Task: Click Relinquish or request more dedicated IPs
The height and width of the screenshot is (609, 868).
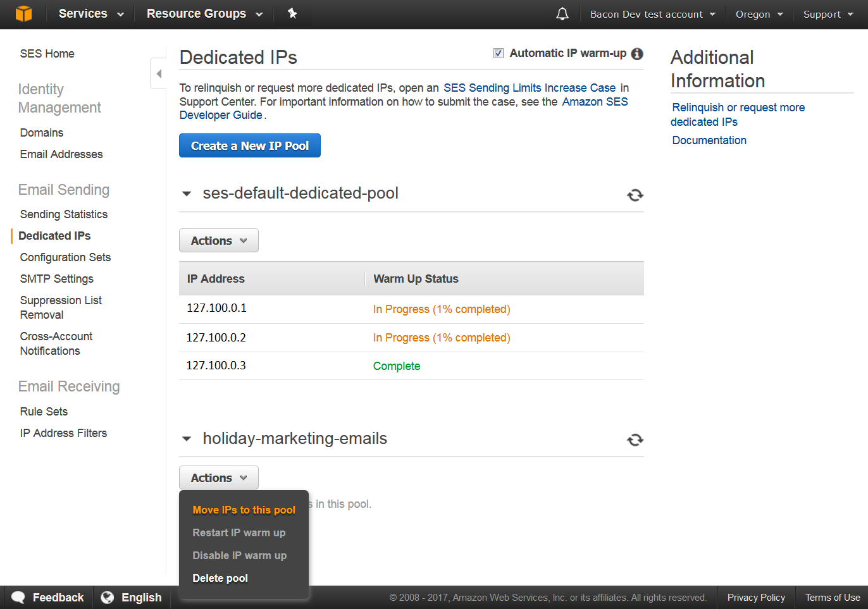Action: 738,114
